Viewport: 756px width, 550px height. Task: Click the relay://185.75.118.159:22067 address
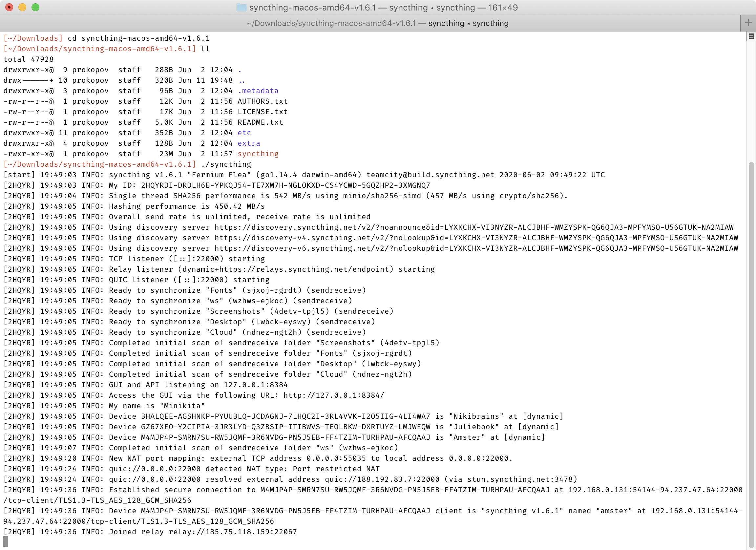click(233, 532)
